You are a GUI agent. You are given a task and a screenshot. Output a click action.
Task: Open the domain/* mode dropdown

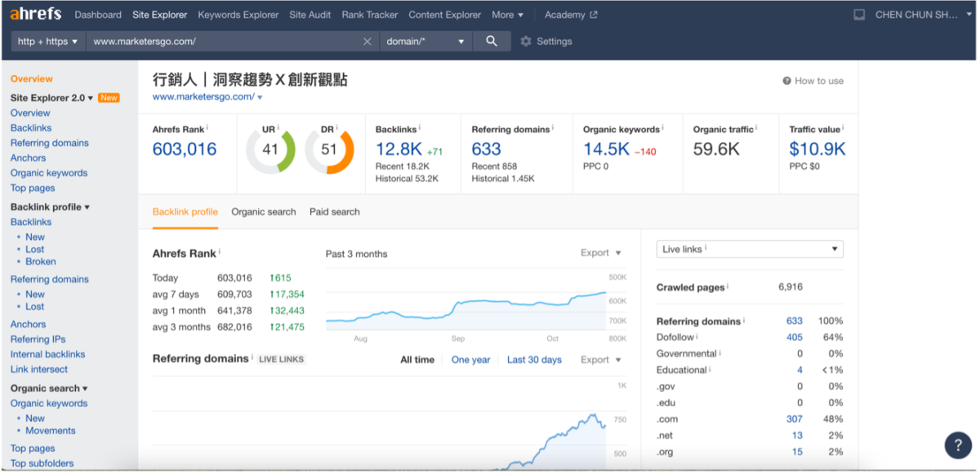click(426, 42)
